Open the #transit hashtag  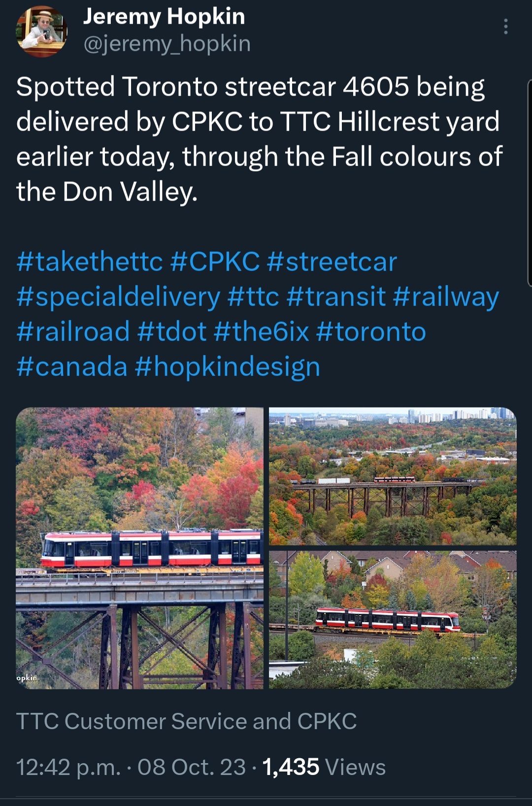point(336,297)
